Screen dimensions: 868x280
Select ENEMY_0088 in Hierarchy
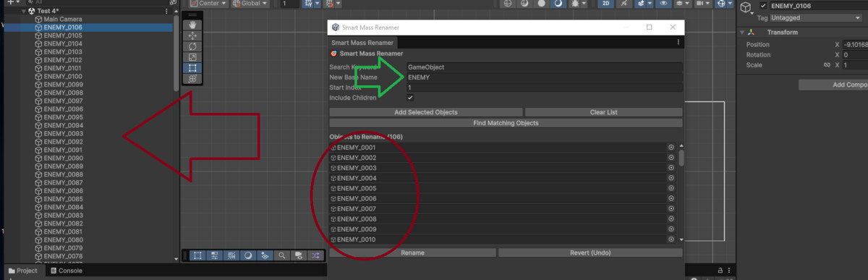pos(62,174)
